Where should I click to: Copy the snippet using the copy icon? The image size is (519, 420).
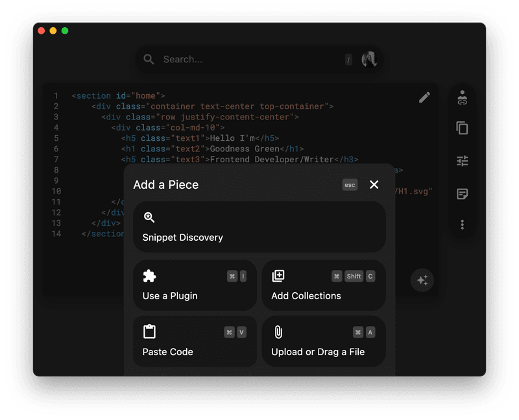coord(463,129)
